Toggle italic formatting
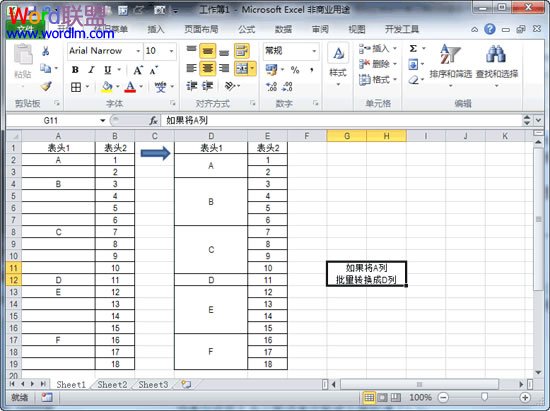550x411 pixels. [x=92, y=70]
